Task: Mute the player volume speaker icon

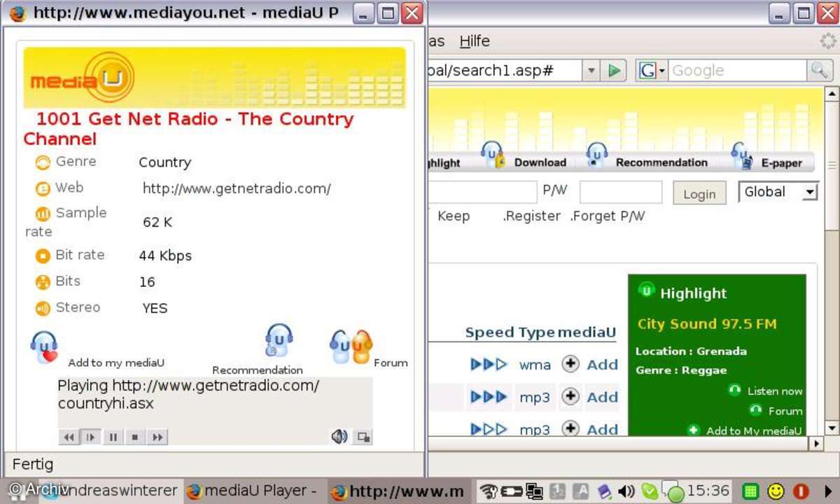Action: click(339, 437)
